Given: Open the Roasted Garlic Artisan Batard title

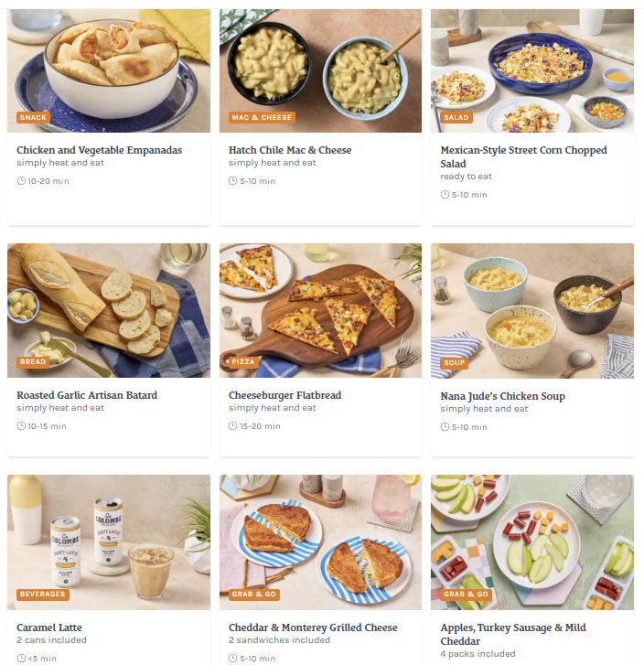Looking at the screenshot, I should coord(87,395).
